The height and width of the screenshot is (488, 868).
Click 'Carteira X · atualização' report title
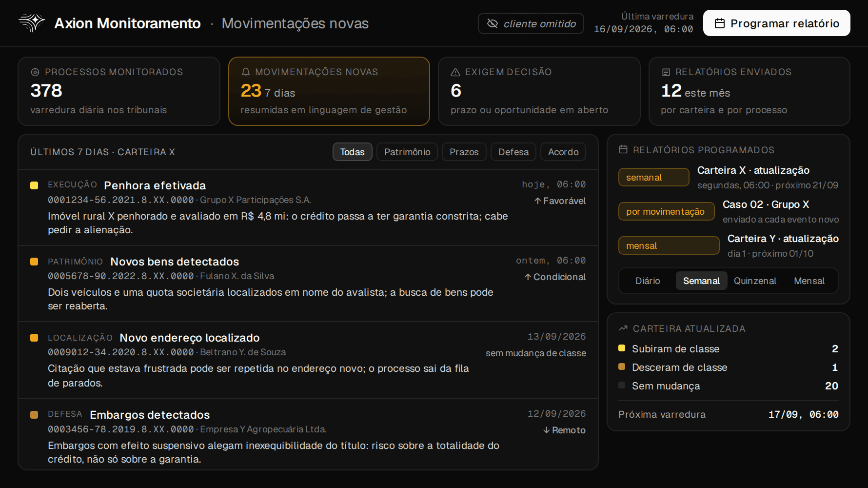(753, 170)
